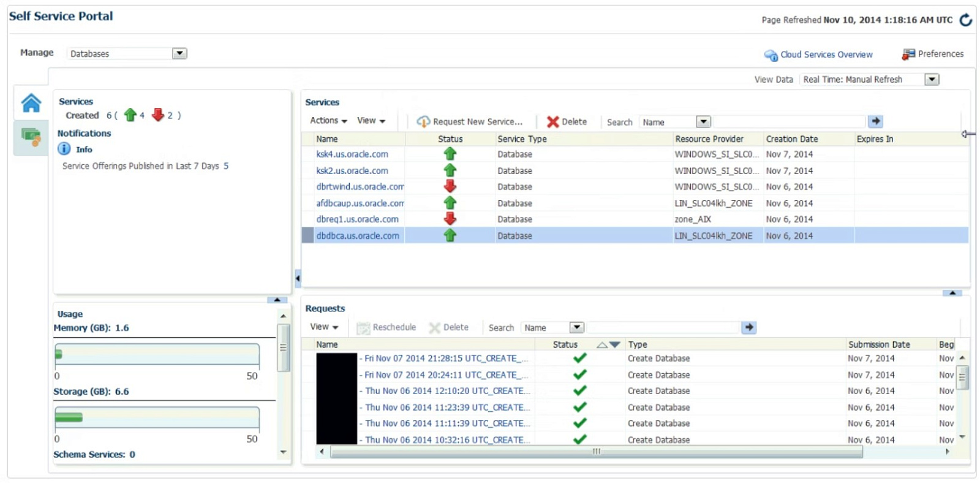Click Service Offerings Published count 5
The image size is (980, 483).
226,166
